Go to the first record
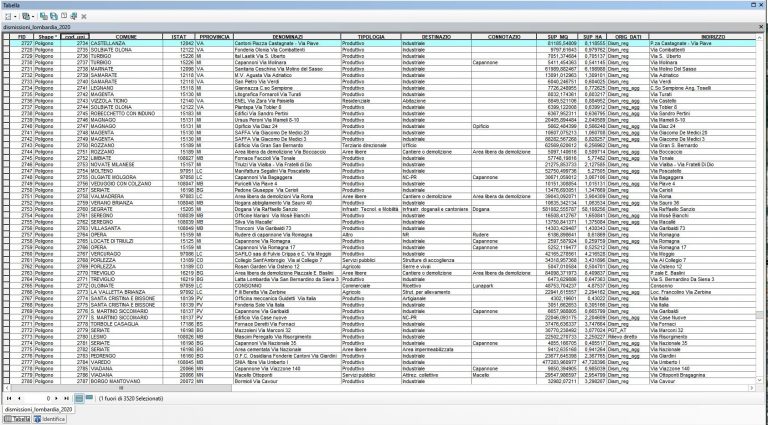768x425 pixels. click(9, 399)
